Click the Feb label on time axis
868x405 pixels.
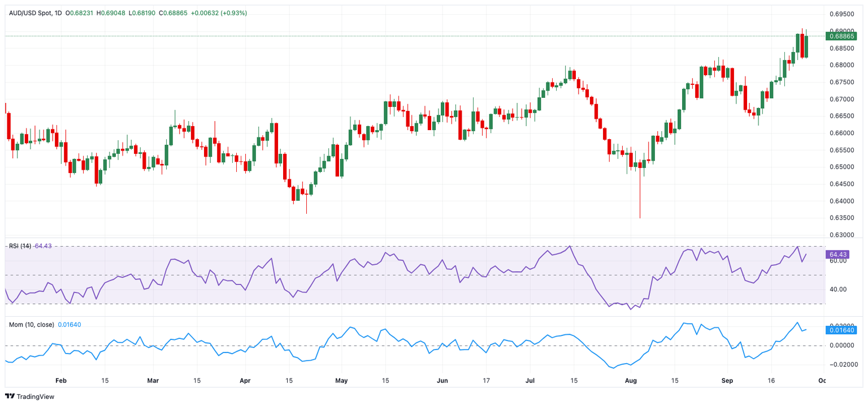(61, 381)
